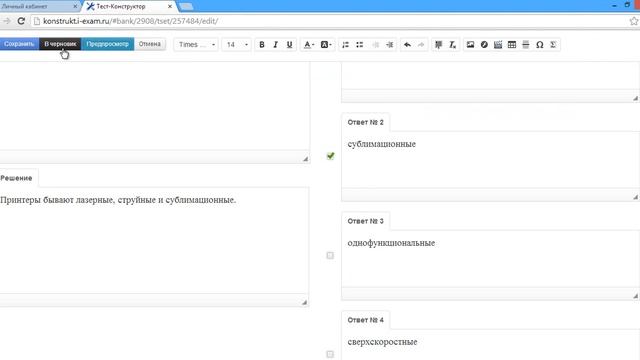Open background highlight color picker

326,44
